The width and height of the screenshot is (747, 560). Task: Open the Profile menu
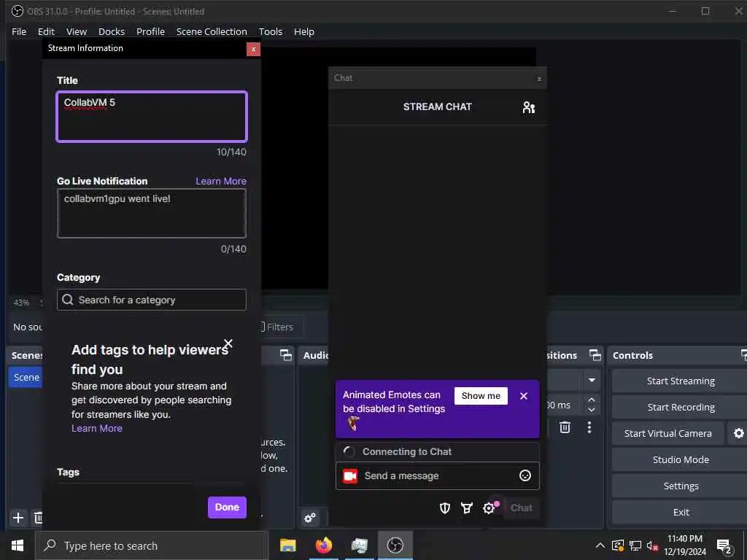[x=150, y=31]
